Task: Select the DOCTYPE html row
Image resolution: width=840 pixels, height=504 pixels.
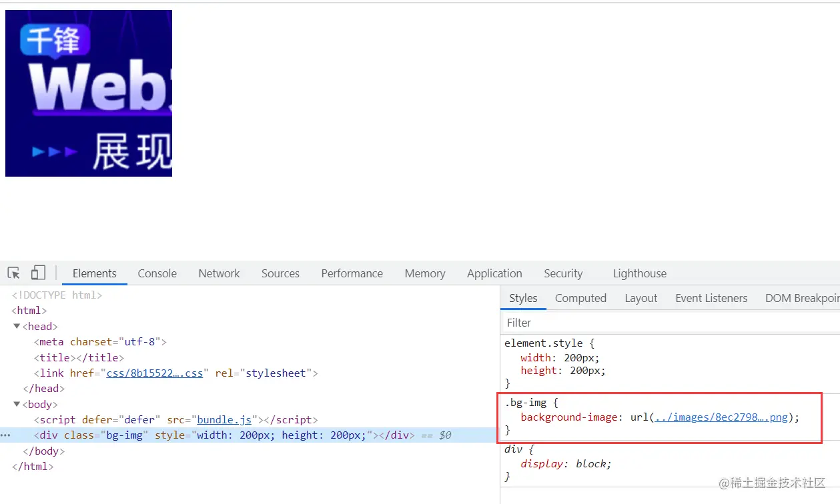Action: (x=57, y=295)
